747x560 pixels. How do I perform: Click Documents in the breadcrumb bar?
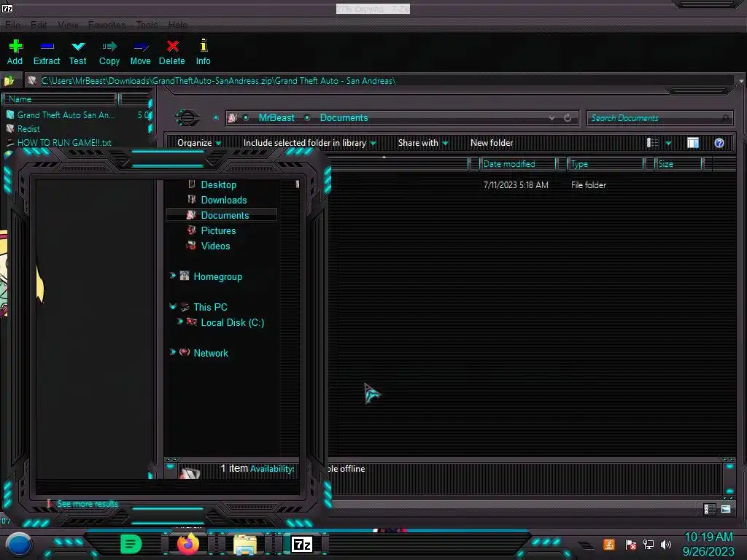(x=344, y=117)
